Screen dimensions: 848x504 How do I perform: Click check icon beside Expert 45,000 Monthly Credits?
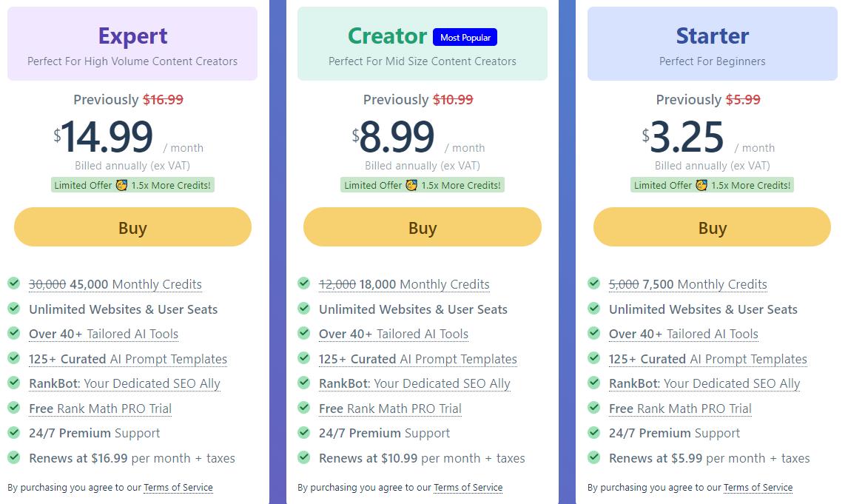14,283
